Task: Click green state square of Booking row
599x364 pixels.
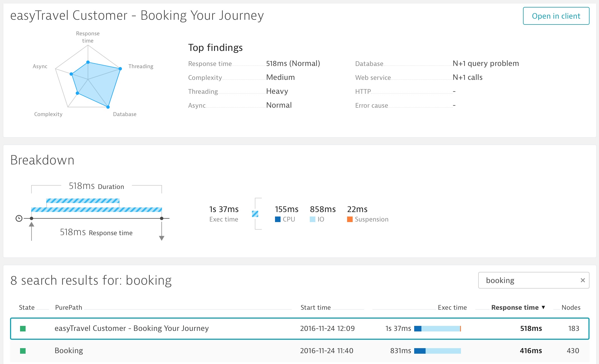Action: [23, 351]
